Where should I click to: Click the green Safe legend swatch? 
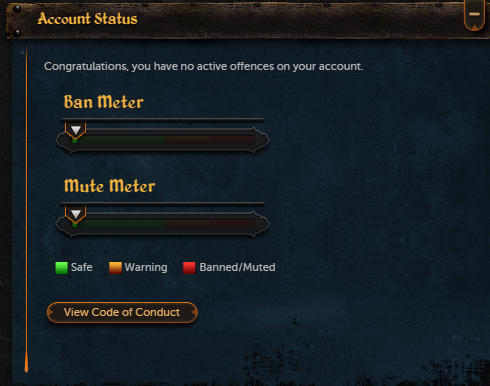[61, 268]
